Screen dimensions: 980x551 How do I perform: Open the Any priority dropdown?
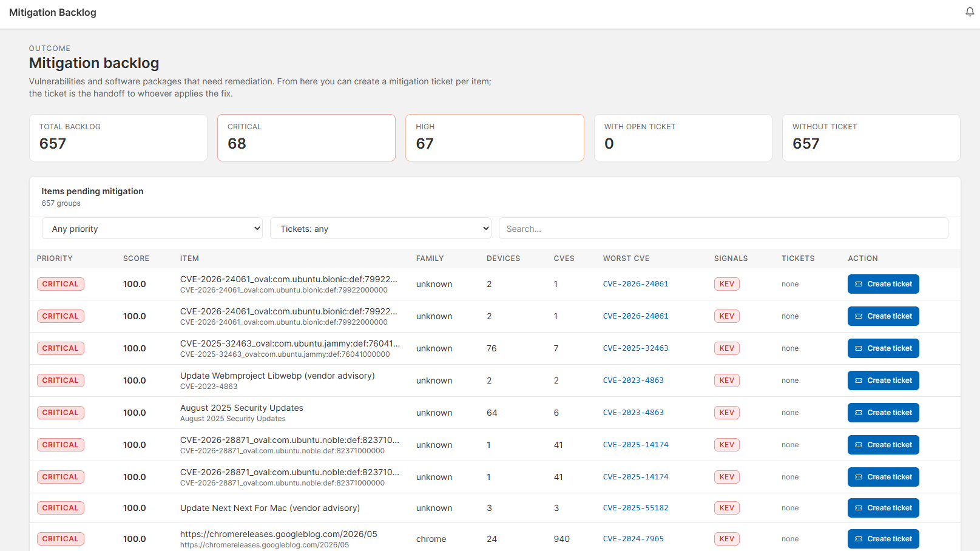[152, 229]
